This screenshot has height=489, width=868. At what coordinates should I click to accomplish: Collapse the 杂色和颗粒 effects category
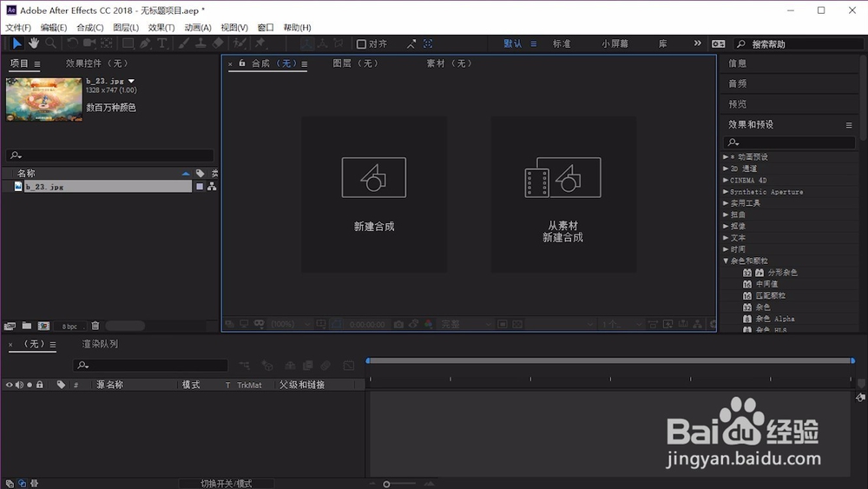pos(726,261)
